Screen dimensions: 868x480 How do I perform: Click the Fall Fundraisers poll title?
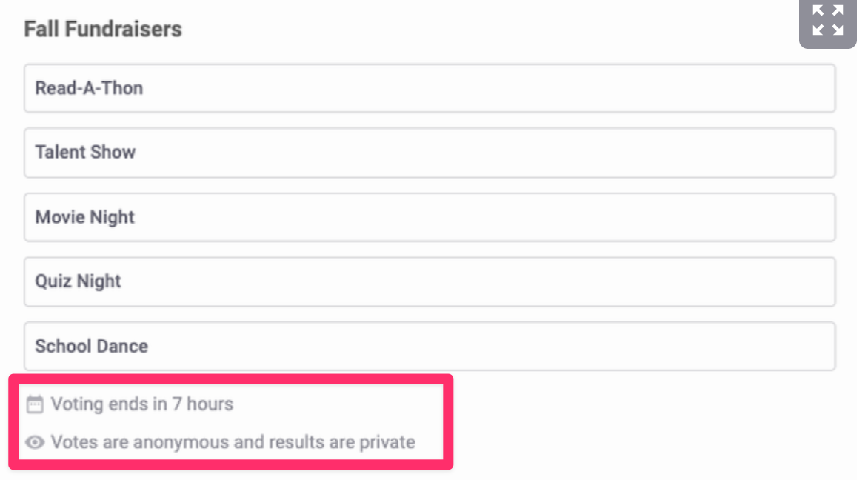(103, 30)
